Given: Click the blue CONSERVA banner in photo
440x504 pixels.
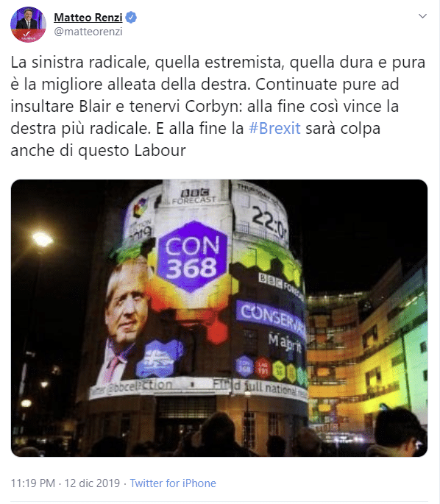Looking at the screenshot, I should [x=271, y=316].
